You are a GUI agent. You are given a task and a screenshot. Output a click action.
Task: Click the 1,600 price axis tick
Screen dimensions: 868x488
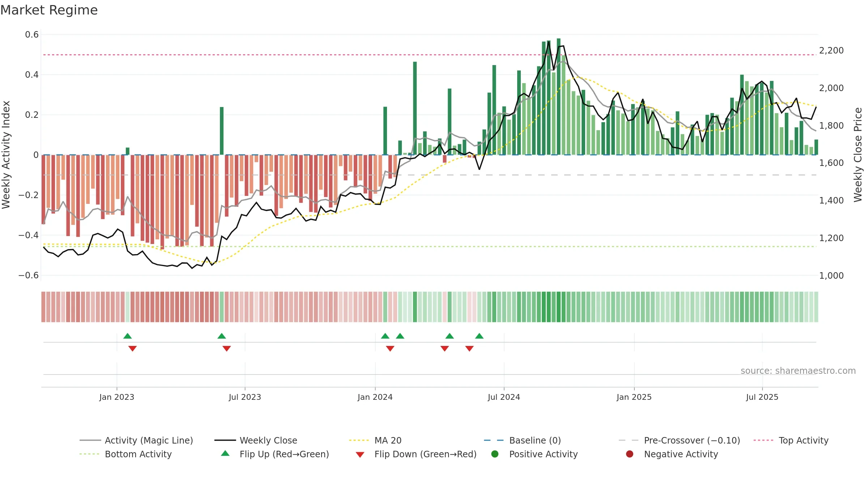[x=831, y=163]
